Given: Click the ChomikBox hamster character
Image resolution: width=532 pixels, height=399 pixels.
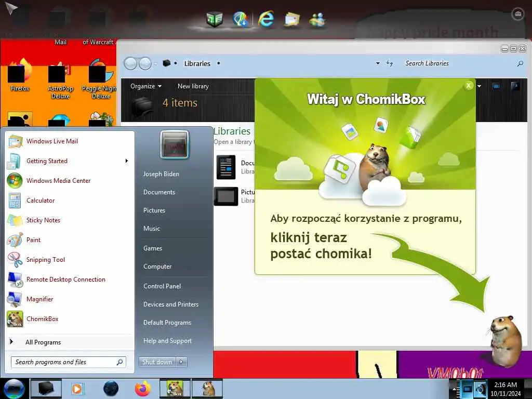Looking at the screenshot, I should point(506,342).
